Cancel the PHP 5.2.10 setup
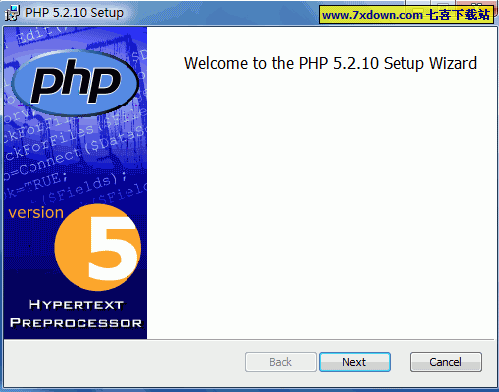The image size is (499, 392). 446,362
